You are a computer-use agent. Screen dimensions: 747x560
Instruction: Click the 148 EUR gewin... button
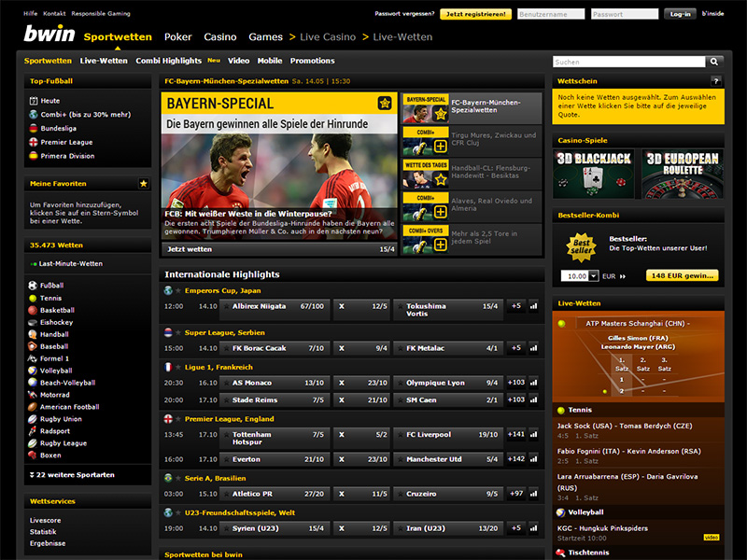pos(683,275)
